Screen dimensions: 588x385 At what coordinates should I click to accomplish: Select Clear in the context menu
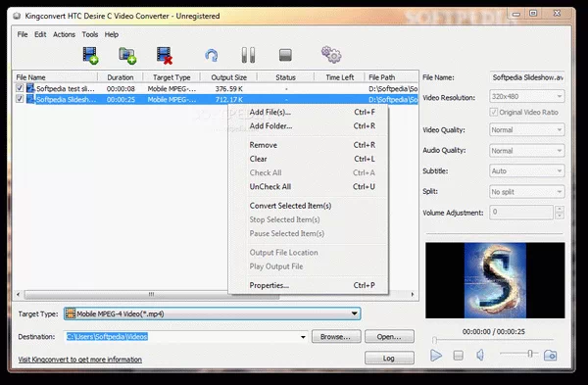(x=309, y=159)
